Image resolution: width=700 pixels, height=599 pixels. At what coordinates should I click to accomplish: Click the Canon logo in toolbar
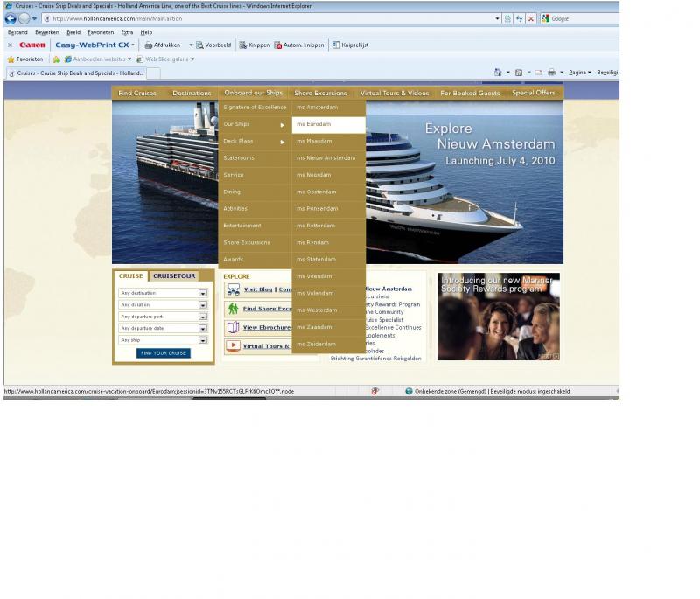(32, 45)
